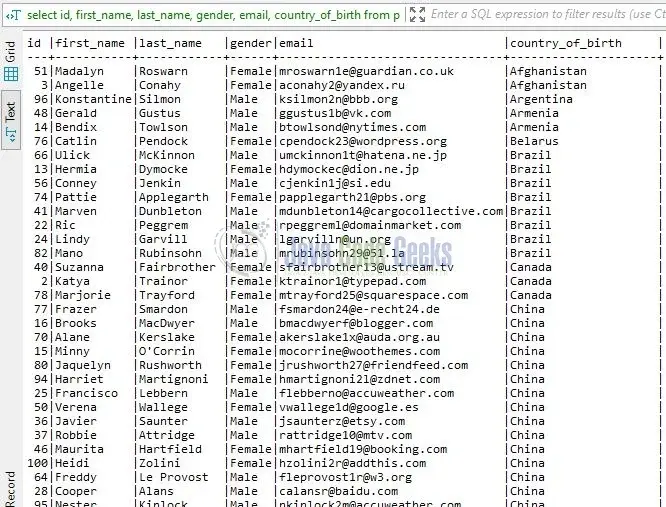Viewport: 666px width, 507px height.
Task: Select last name MacDwyer
Action: [x=167, y=324]
